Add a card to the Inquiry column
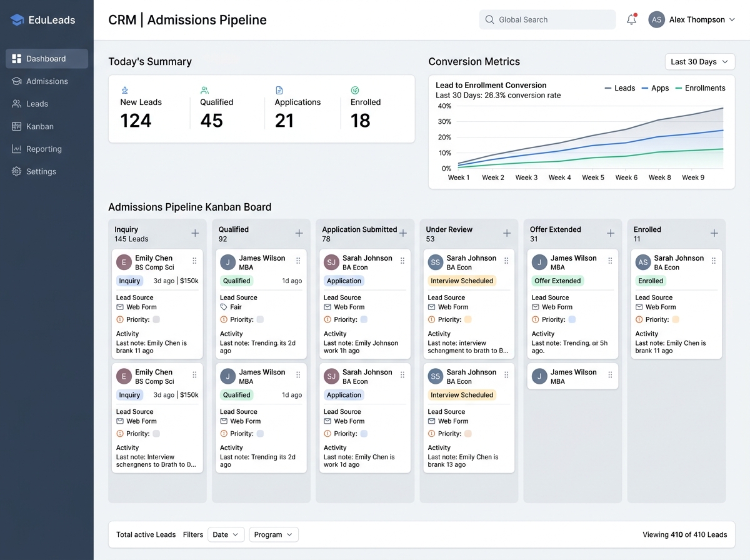750x560 pixels. coord(195,233)
